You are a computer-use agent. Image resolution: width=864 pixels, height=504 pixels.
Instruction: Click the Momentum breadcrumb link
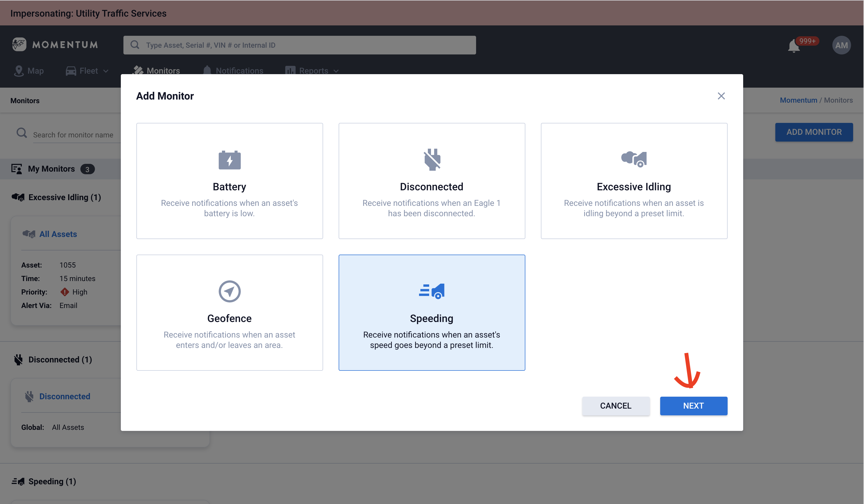(798, 100)
